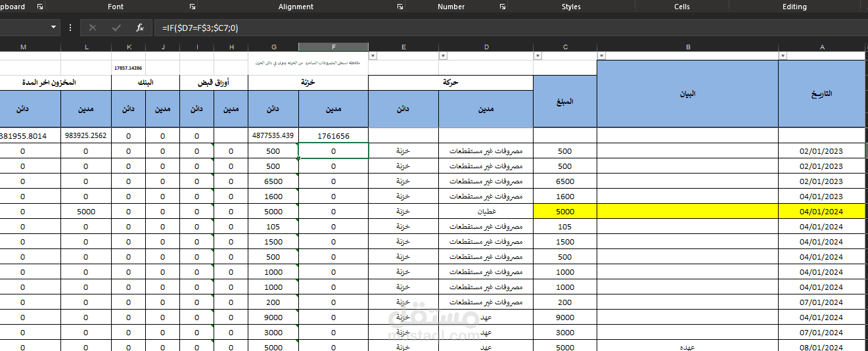This screenshot has width=868, height=351.
Task: Select column header L
Action: point(86,47)
